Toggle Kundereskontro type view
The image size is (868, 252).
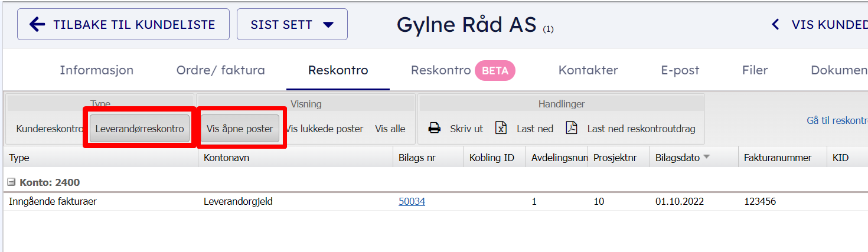[49, 129]
